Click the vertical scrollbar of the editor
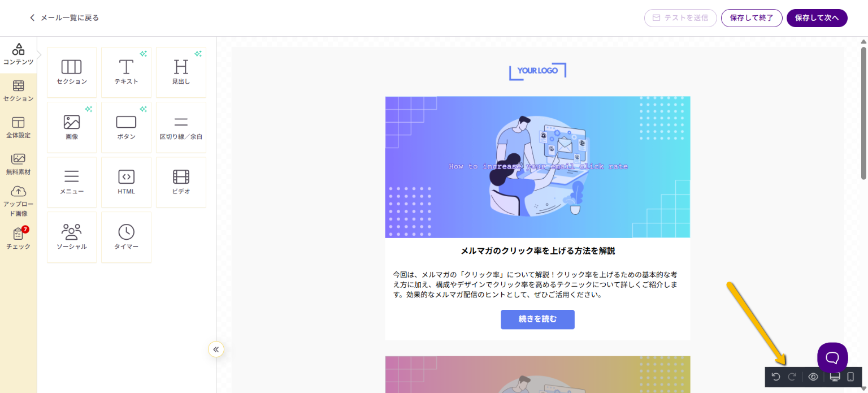868x393 pixels. tap(863, 113)
